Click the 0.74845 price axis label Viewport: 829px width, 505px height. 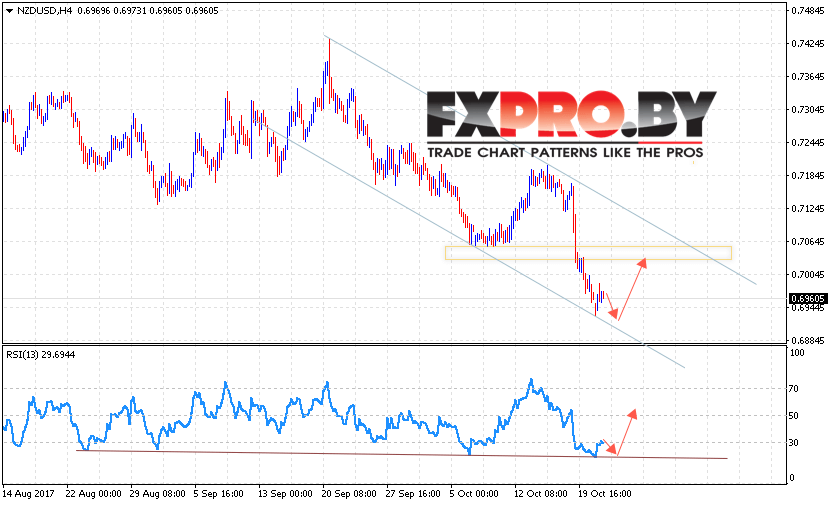click(807, 11)
